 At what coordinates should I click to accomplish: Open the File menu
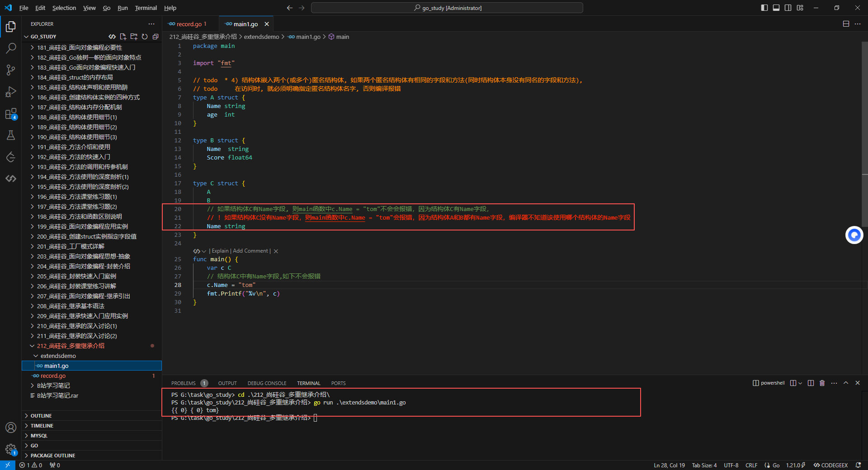point(24,8)
